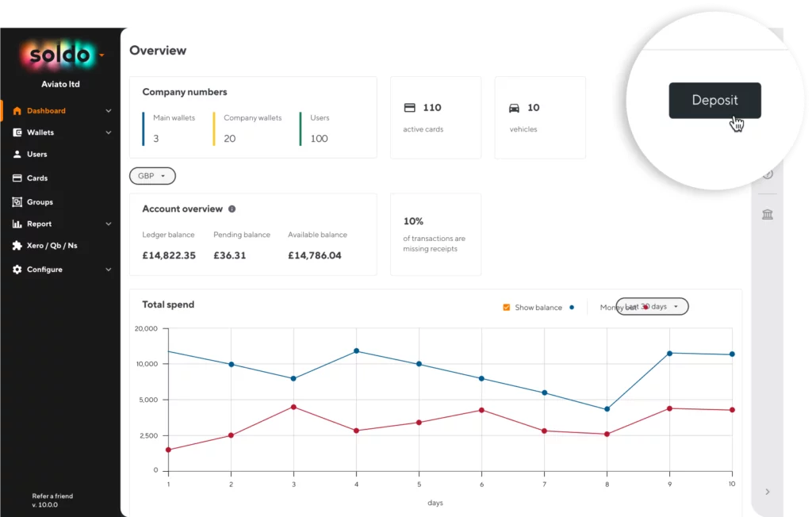Viewport: 812px width, 517px height.
Task: Click the info icon next to Account overview
Action: pos(232,209)
